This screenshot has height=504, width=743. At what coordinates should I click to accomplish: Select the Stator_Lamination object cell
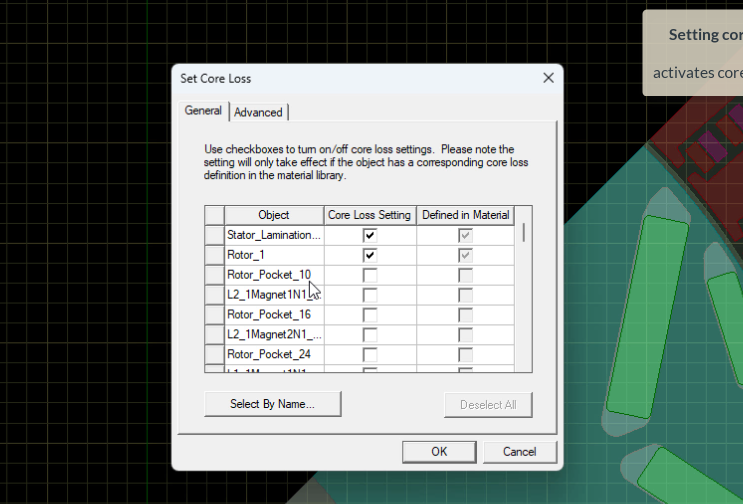click(x=274, y=235)
